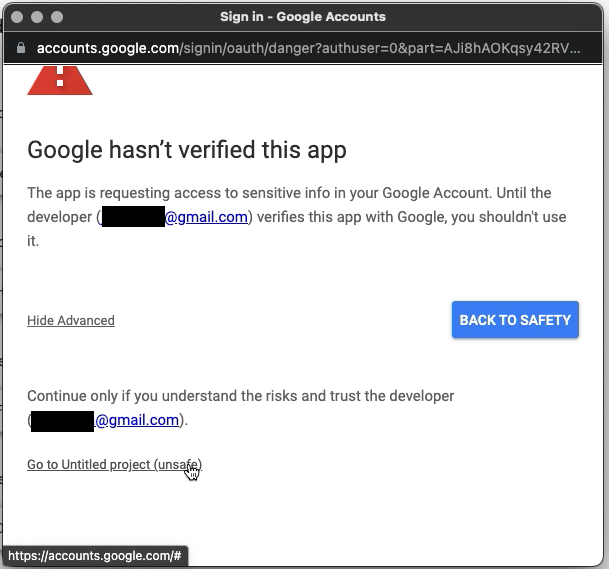Collapse the section with Hide Advanced

coord(71,321)
